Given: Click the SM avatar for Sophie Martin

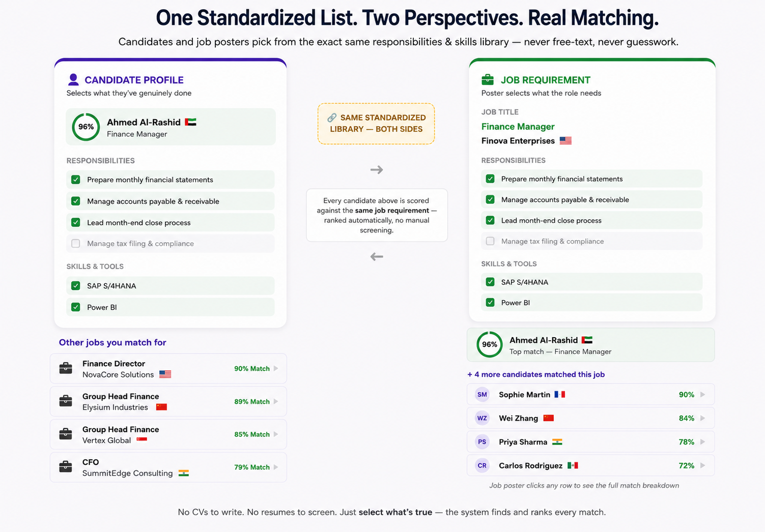Looking at the screenshot, I should tap(482, 395).
